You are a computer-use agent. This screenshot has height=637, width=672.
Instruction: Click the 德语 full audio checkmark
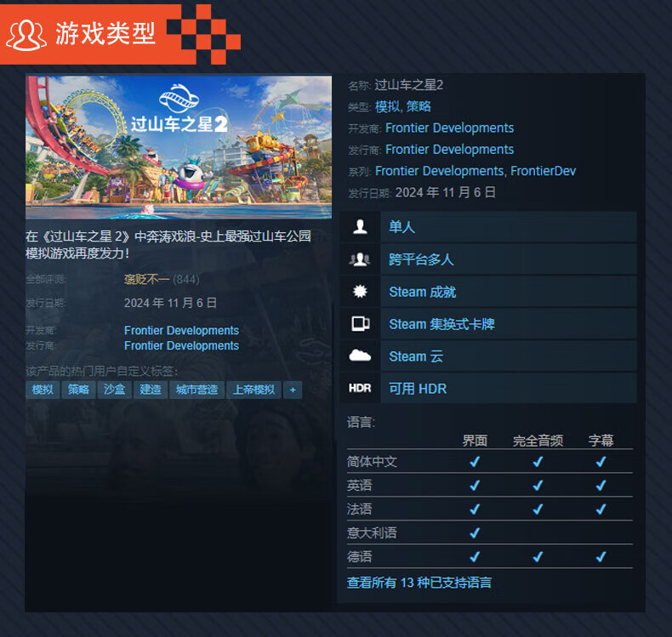tap(538, 557)
